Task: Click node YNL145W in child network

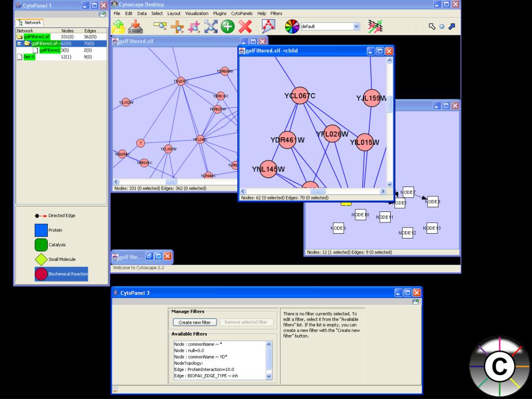Action: 269,169
